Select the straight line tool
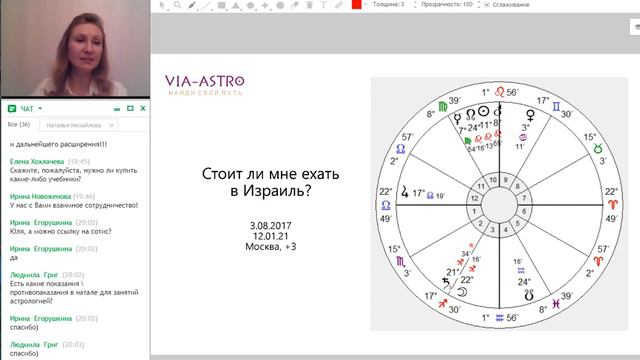The height and width of the screenshot is (360, 640). click(x=207, y=5)
